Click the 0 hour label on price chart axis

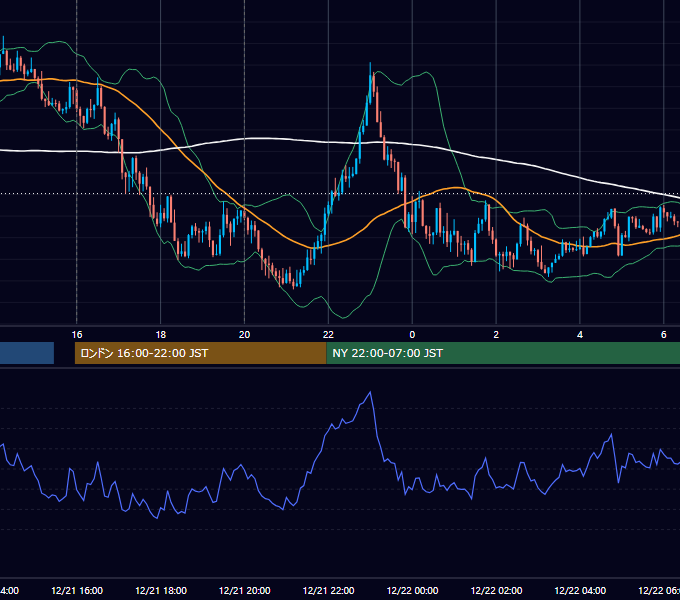(412, 335)
